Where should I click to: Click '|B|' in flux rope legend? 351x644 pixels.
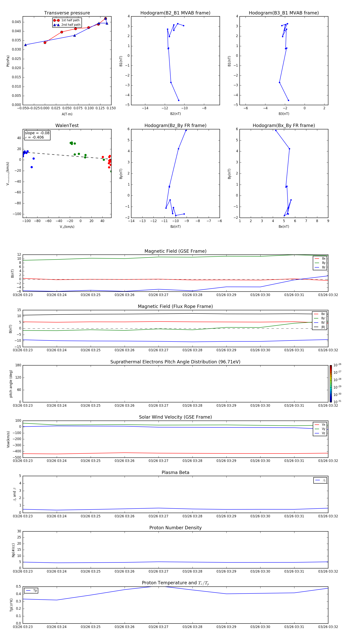click(320, 327)
